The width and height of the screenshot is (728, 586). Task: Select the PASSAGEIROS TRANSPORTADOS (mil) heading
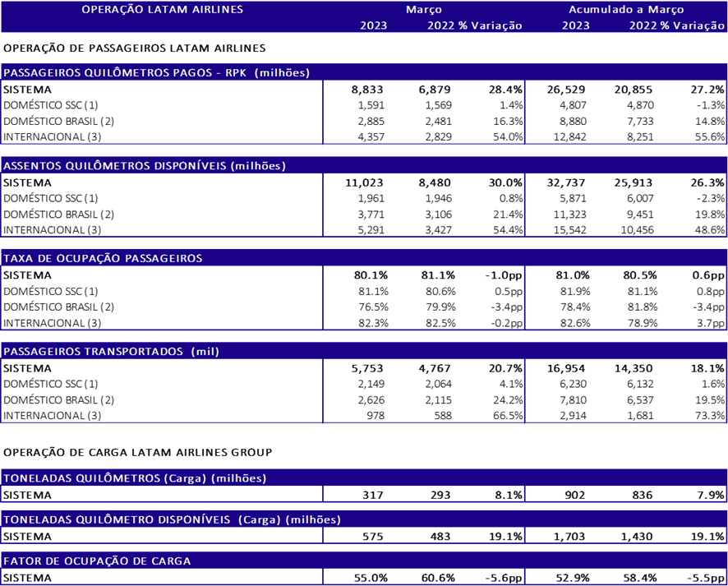coord(111,352)
